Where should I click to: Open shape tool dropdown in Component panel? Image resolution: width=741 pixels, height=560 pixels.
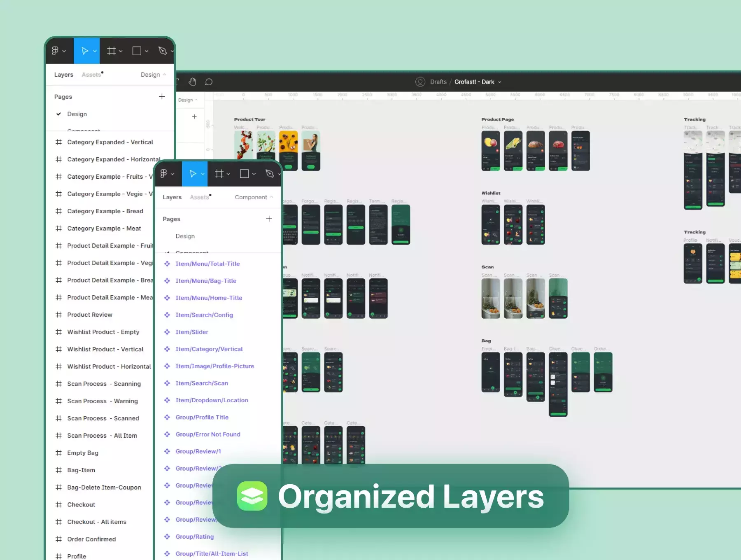254,174
